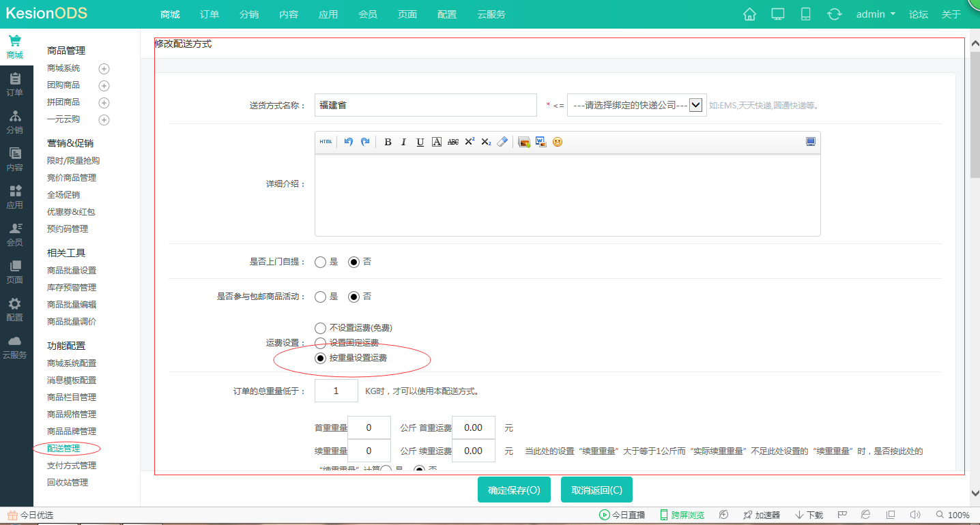Screen dimensions: 980x525
Task: Go to home via the house icon
Action: point(749,14)
